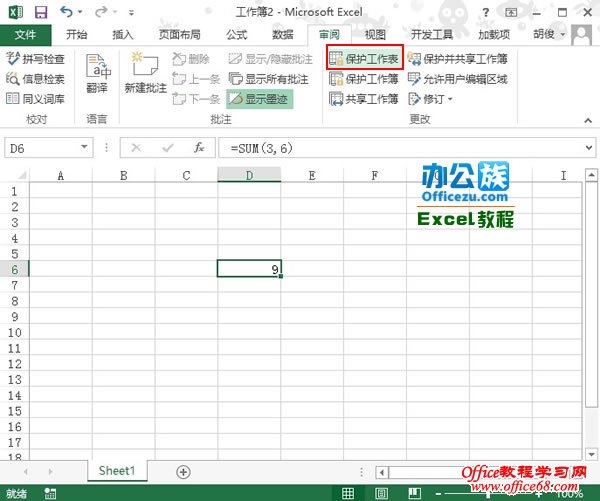The width and height of the screenshot is (600, 501).
Task: Click the horizontal scrollbar left arrow
Action: pyautogui.click(x=382, y=472)
